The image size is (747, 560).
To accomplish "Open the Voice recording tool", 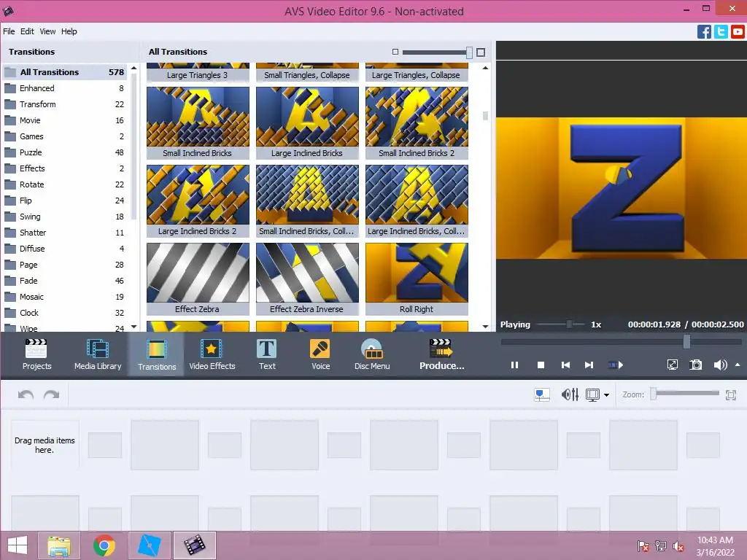I will click(321, 354).
